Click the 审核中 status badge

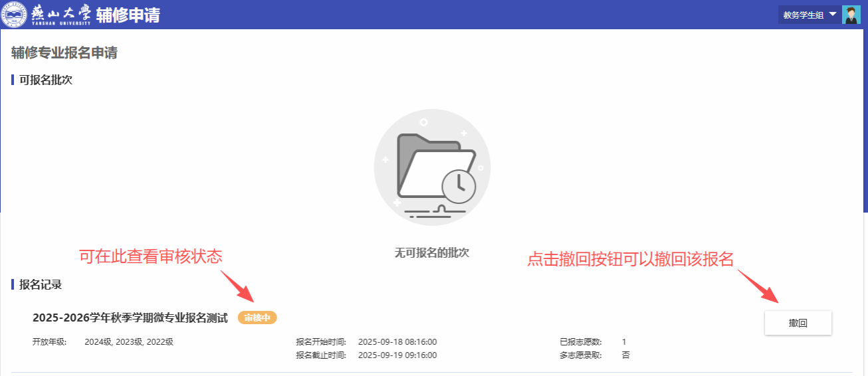click(257, 318)
